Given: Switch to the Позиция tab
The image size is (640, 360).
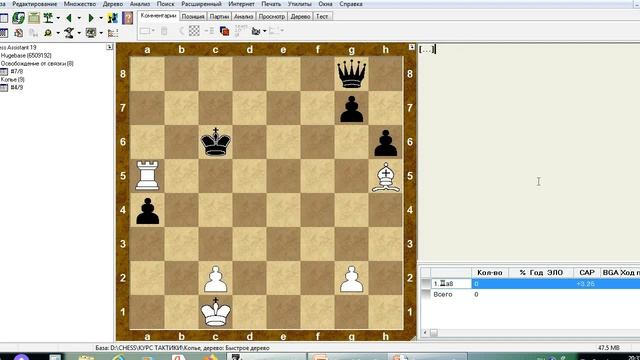Looking at the screenshot, I should [x=193, y=16].
